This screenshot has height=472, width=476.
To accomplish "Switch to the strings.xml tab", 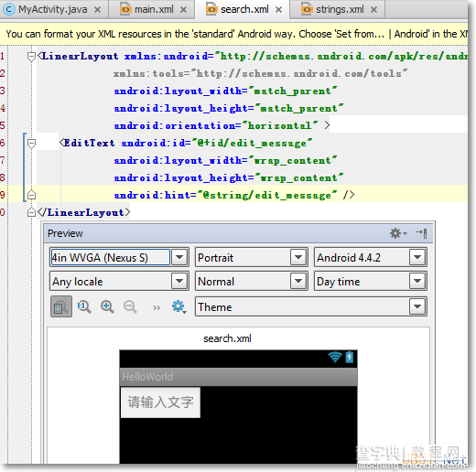I will pyautogui.click(x=338, y=10).
